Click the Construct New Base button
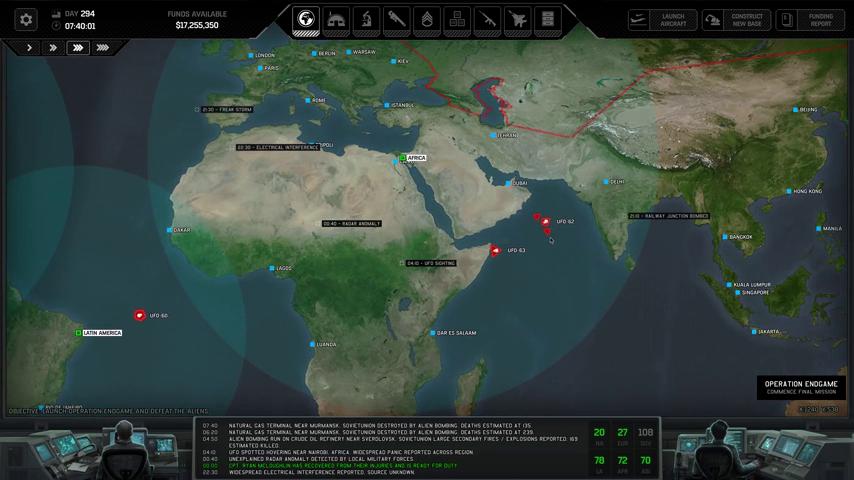 (735, 19)
